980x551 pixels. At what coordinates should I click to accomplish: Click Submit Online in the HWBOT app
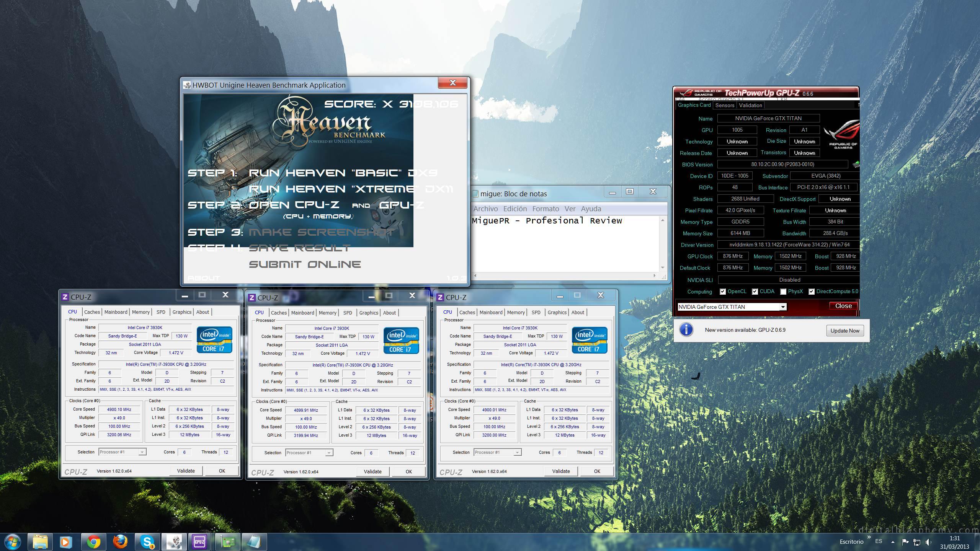(x=305, y=264)
